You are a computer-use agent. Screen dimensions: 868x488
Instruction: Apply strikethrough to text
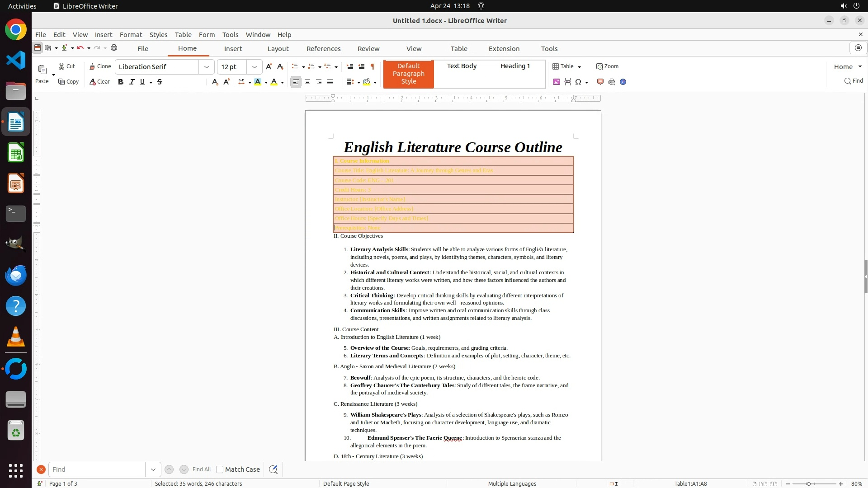click(x=160, y=82)
